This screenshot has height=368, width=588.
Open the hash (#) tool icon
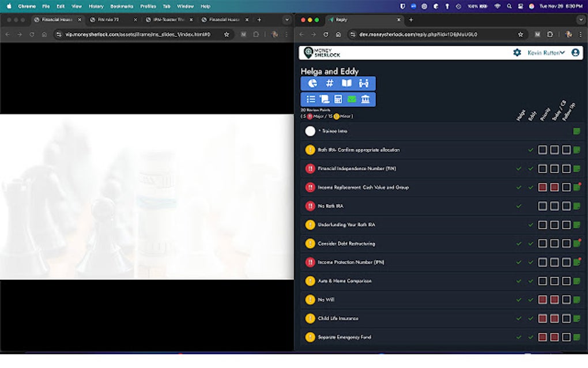pyautogui.click(x=330, y=83)
